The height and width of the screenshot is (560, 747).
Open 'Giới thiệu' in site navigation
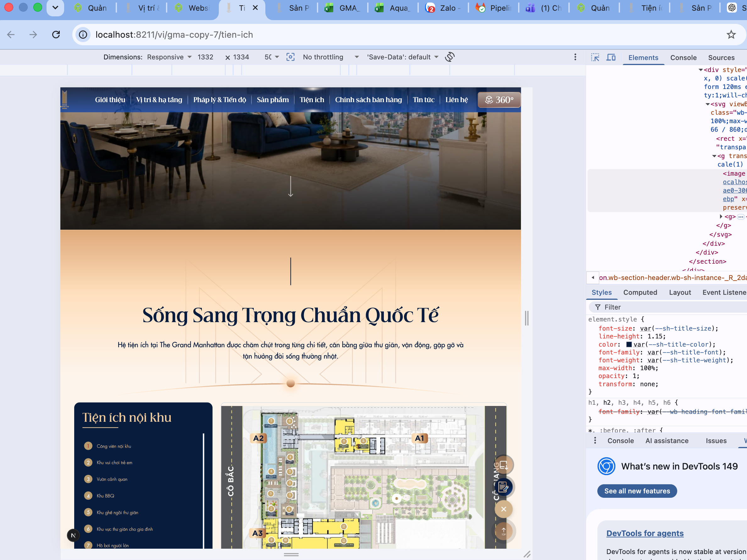click(x=110, y=100)
